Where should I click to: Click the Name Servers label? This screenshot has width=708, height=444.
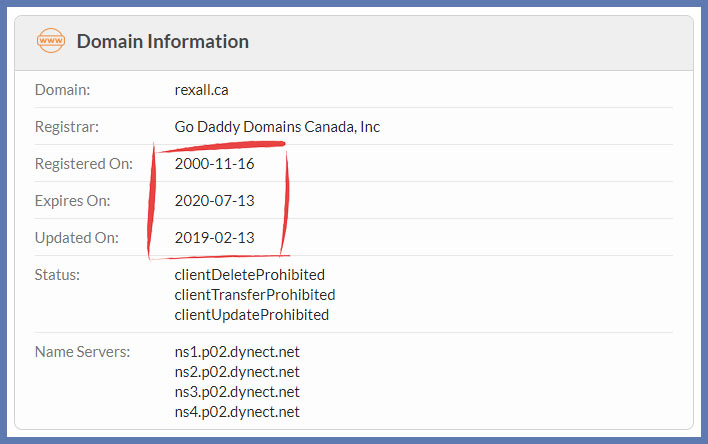[83, 351]
